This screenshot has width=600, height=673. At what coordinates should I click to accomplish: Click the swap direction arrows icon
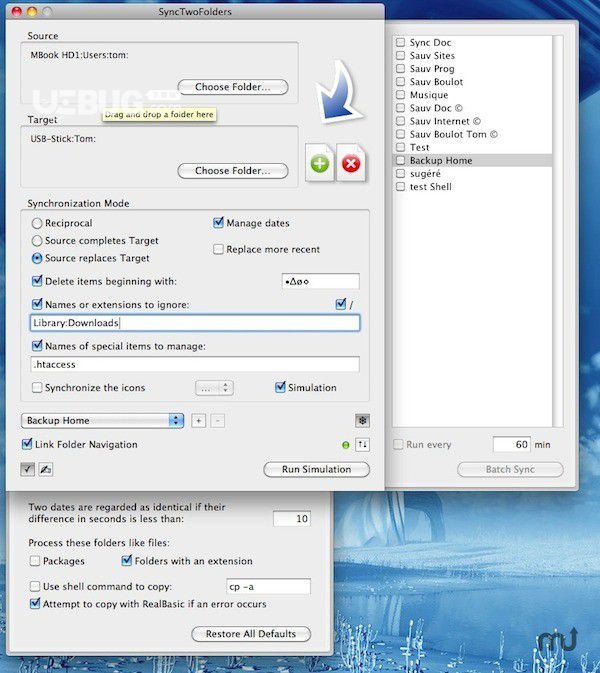[x=362, y=445]
